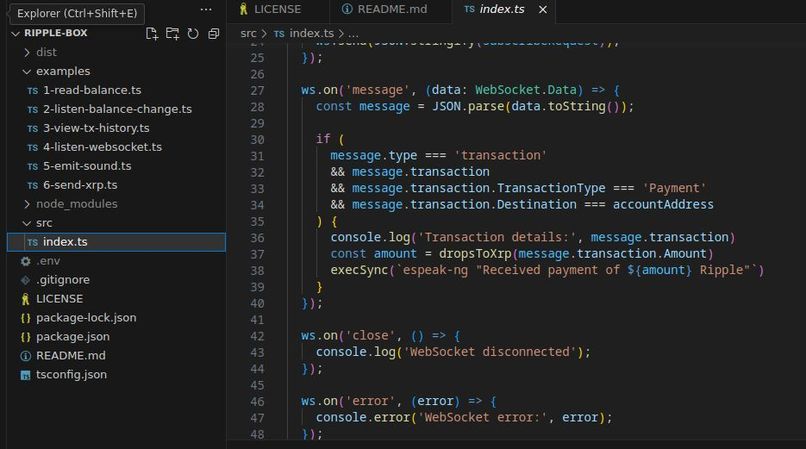This screenshot has height=449, width=806.
Task: Click 'WebSocket disconnected' string on line 43
Action: (x=490, y=352)
